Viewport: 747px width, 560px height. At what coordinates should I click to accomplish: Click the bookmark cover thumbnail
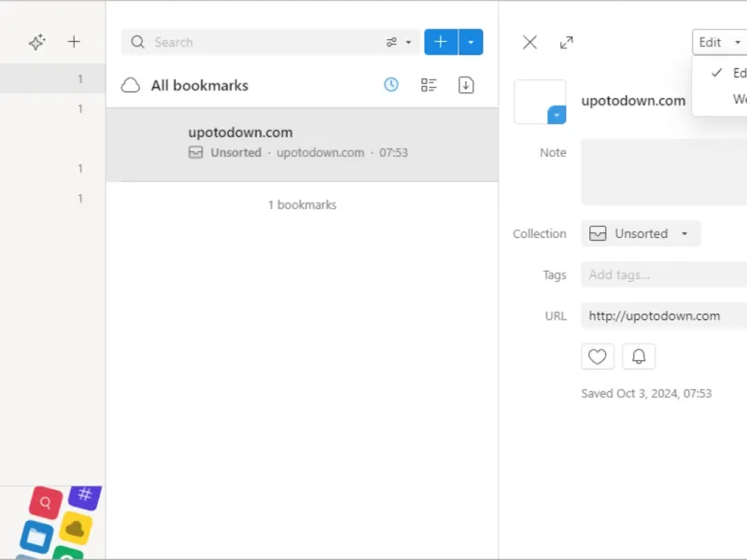point(540,102)
